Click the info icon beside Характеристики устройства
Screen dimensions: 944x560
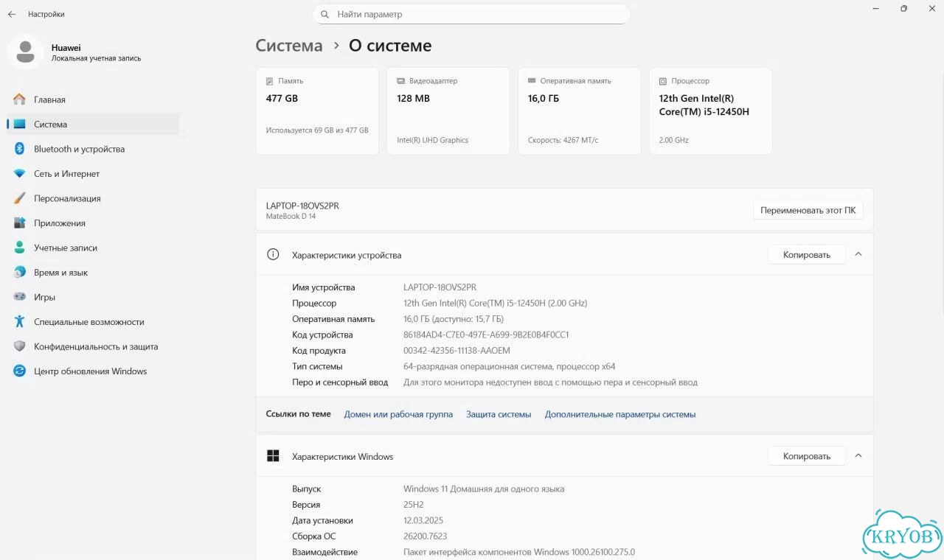tap(273, 255)
